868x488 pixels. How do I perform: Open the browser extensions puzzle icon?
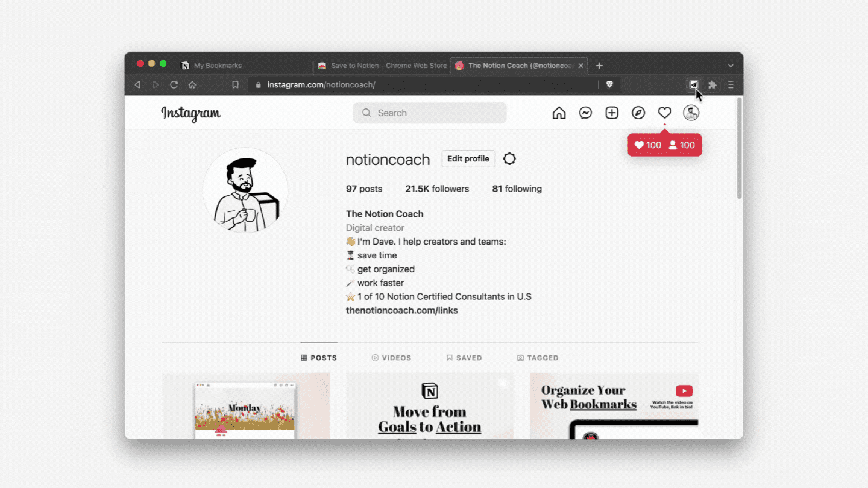712,85
